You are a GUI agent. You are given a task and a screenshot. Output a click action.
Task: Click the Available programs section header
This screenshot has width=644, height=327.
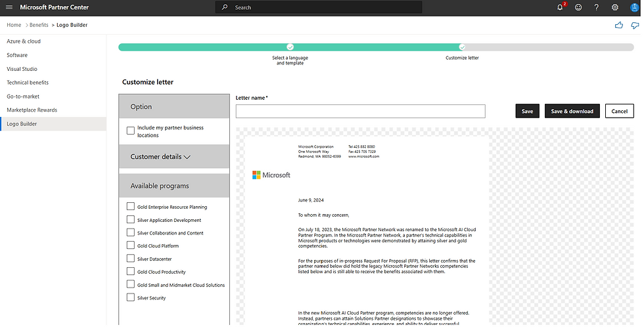tap(174, 186)
